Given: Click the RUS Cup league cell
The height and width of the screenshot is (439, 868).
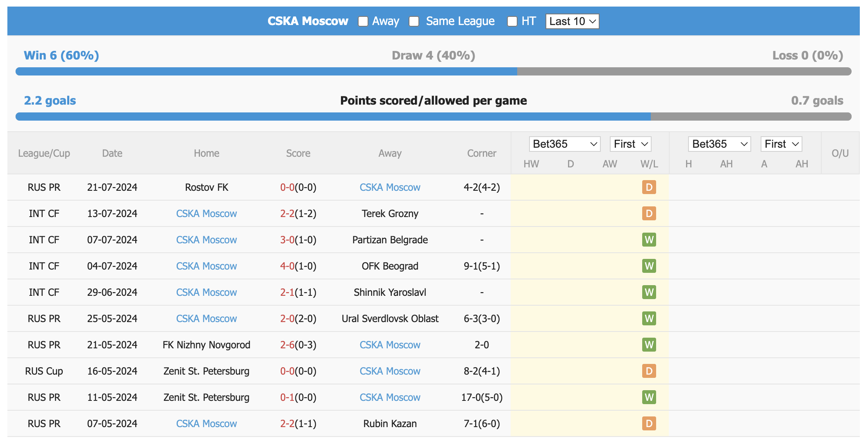Looking at the screenshot, I should tap(44, 371).
